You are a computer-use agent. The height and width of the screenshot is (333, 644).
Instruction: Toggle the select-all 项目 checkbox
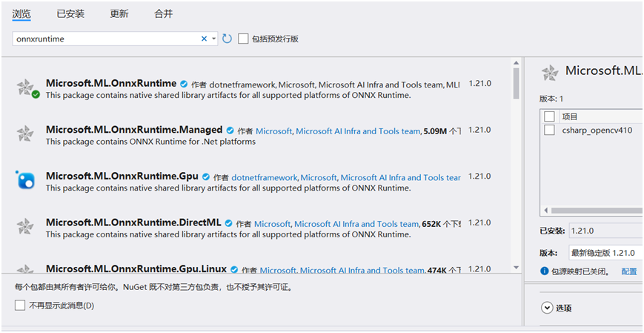point(549,116)
